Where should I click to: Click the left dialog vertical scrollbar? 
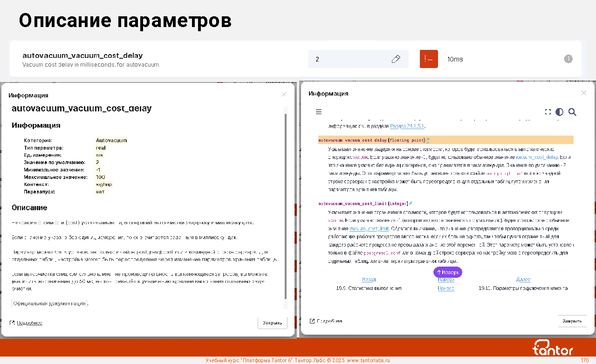tap(286, 205)
